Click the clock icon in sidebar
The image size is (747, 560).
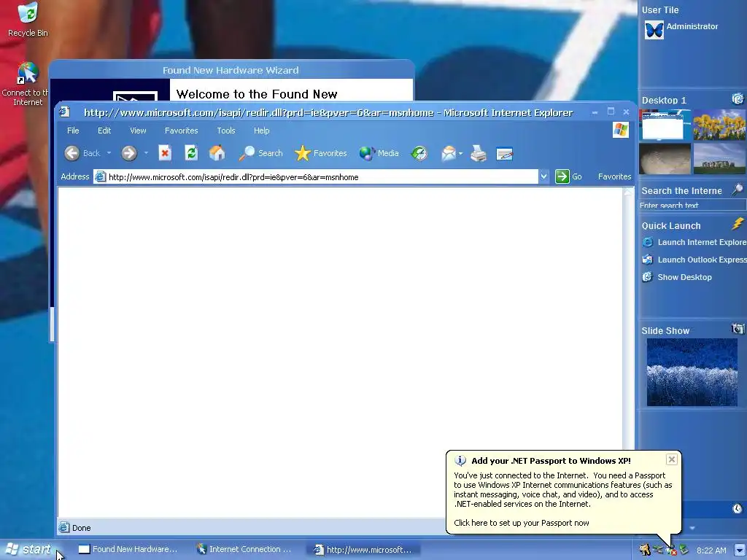(x=737, y=508)
